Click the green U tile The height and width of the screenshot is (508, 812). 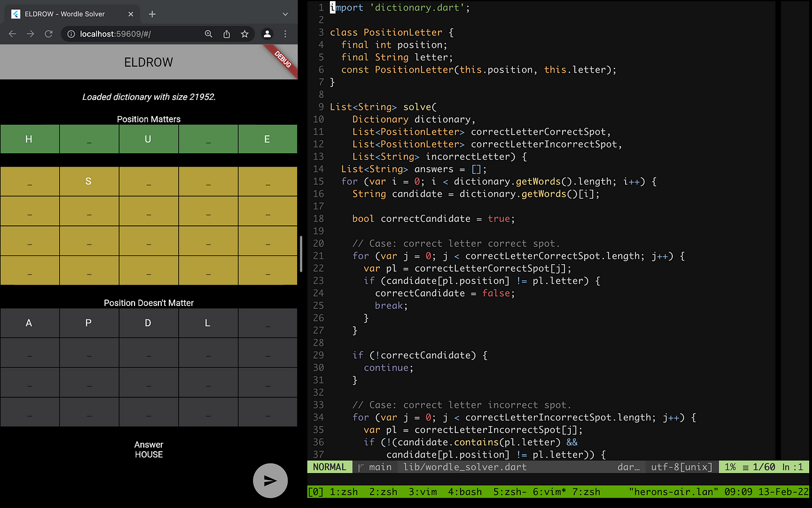[x=148, y=139]
